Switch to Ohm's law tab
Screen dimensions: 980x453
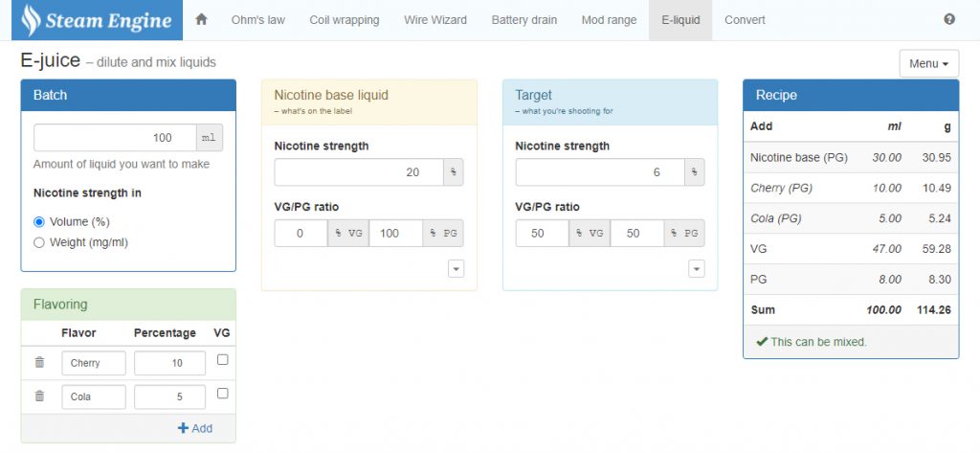[256, 20]
